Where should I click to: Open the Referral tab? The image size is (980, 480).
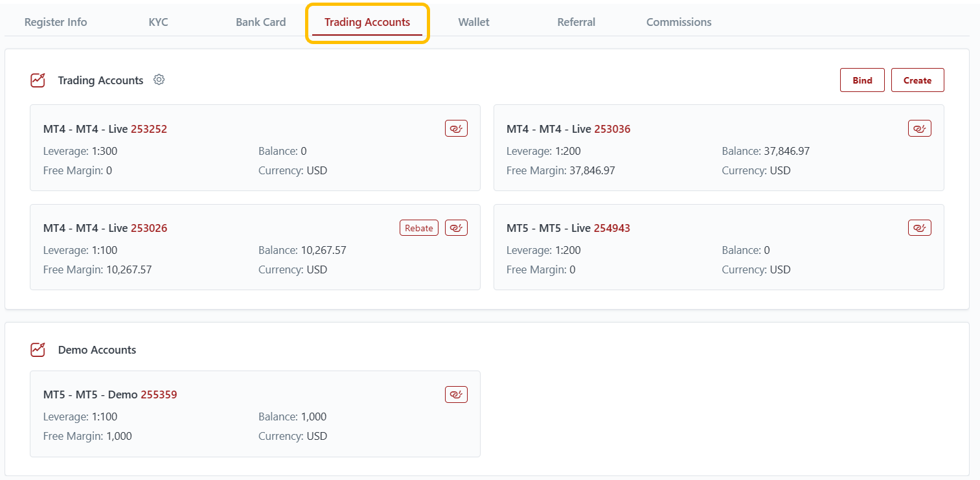tap(576, 22)
